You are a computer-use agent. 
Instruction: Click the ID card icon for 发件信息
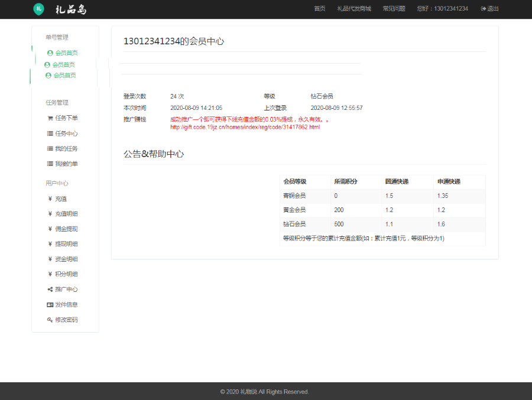point(50,305)
